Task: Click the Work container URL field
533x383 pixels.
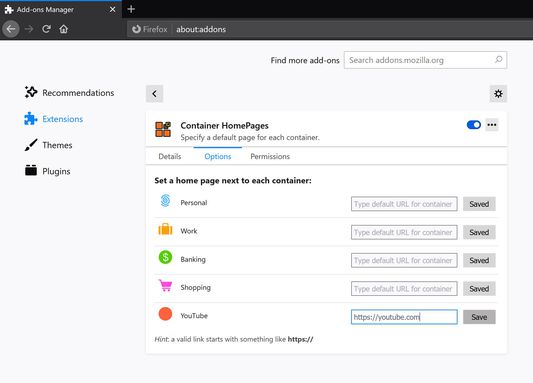Action: point(404,232)
